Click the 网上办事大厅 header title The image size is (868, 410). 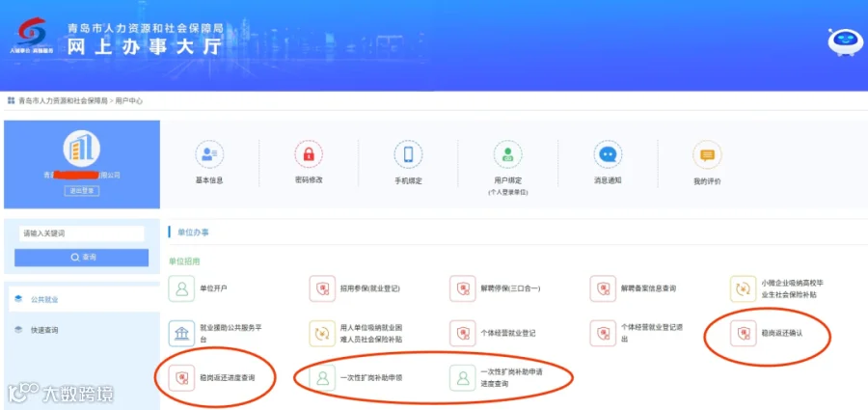144,47
